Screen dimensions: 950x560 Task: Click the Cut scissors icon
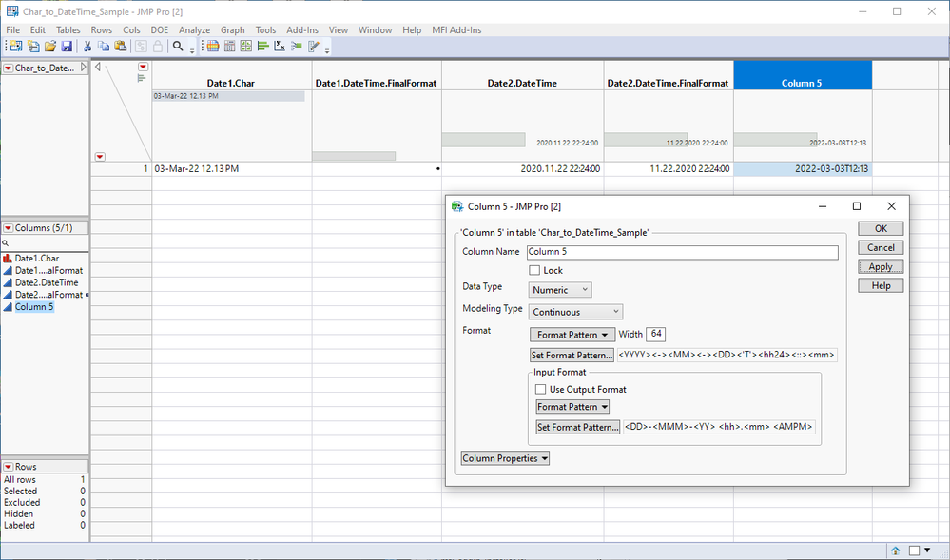(87, 46)
